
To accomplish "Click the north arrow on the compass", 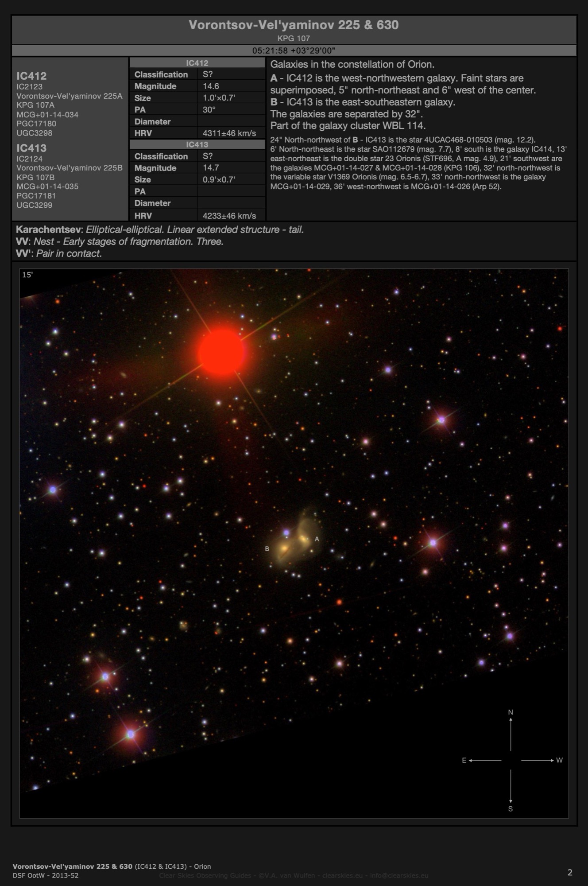I will 511,733.
